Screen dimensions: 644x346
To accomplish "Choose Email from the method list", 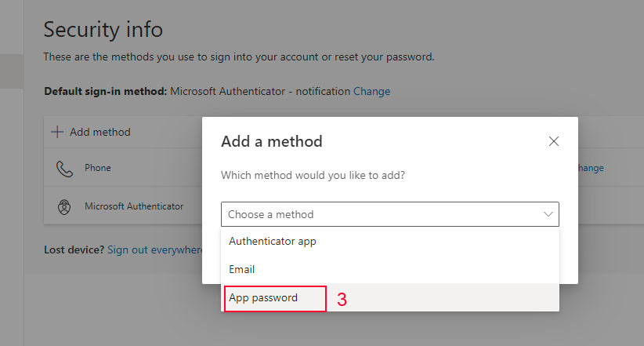I will [x=242, y=269].
